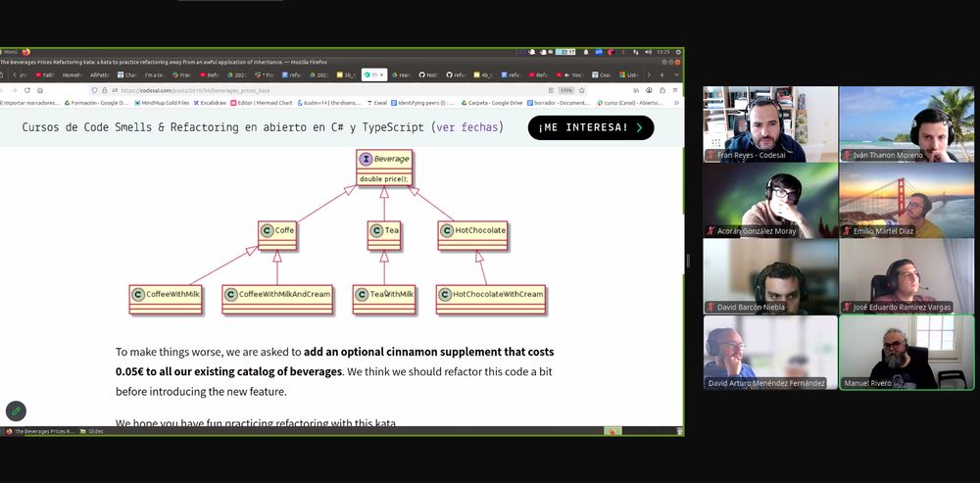Click the floating pencil edit button

[16, 411]
